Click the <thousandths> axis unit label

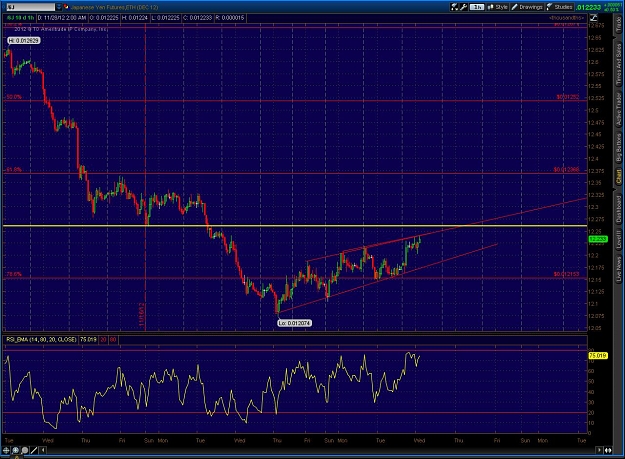(x=566, y=18)
